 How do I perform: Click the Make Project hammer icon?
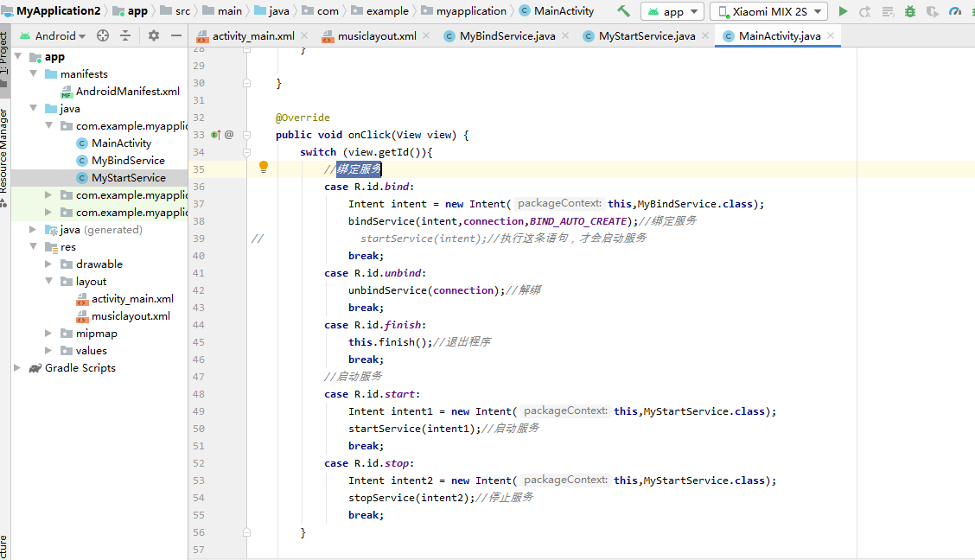point(623,11)
